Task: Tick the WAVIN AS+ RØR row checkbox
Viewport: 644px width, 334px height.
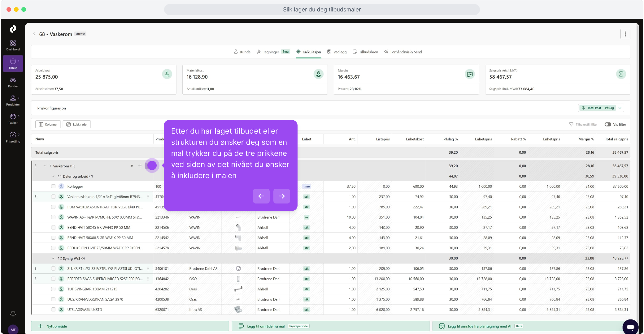Action: (x=53, y=217)
